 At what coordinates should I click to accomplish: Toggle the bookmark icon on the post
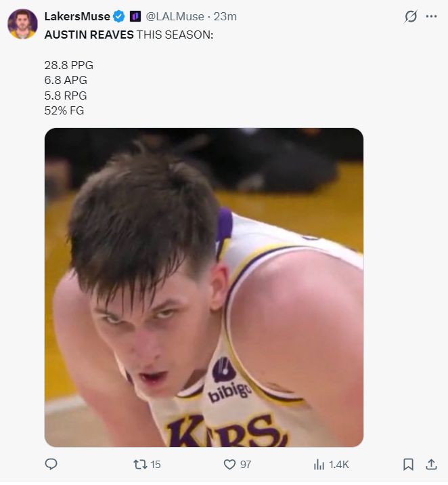coord(408,464)
